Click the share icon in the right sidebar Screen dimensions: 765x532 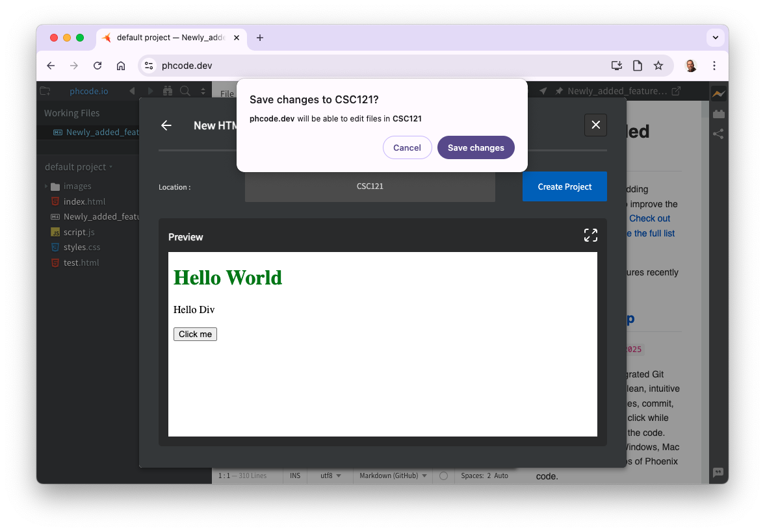click(719, 134)
